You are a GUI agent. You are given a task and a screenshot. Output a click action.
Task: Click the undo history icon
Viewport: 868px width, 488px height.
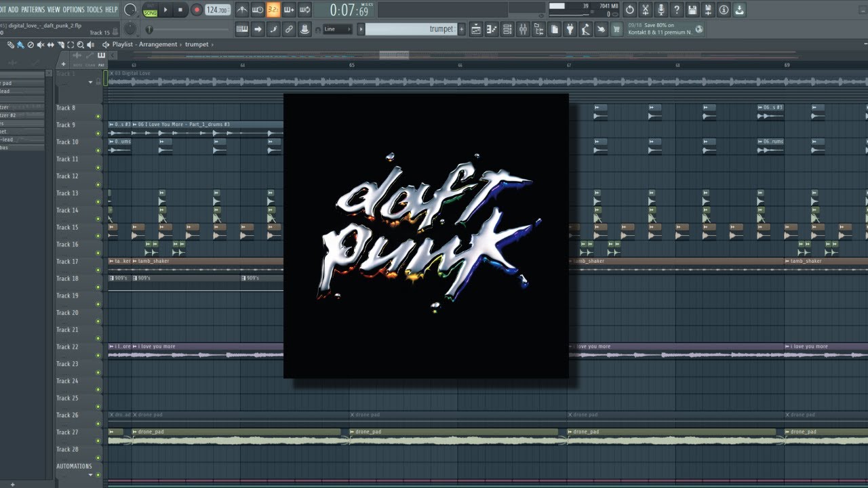pos(630,9)
